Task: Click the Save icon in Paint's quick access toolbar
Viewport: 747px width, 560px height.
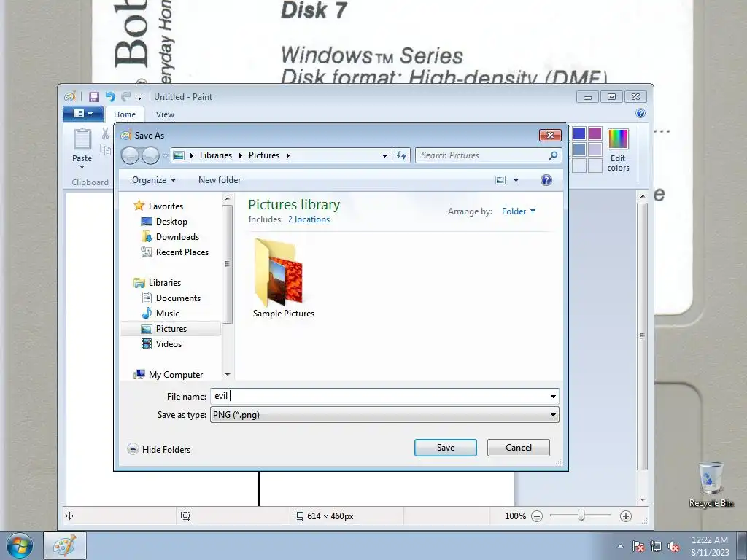Action: tap(94, 97)
